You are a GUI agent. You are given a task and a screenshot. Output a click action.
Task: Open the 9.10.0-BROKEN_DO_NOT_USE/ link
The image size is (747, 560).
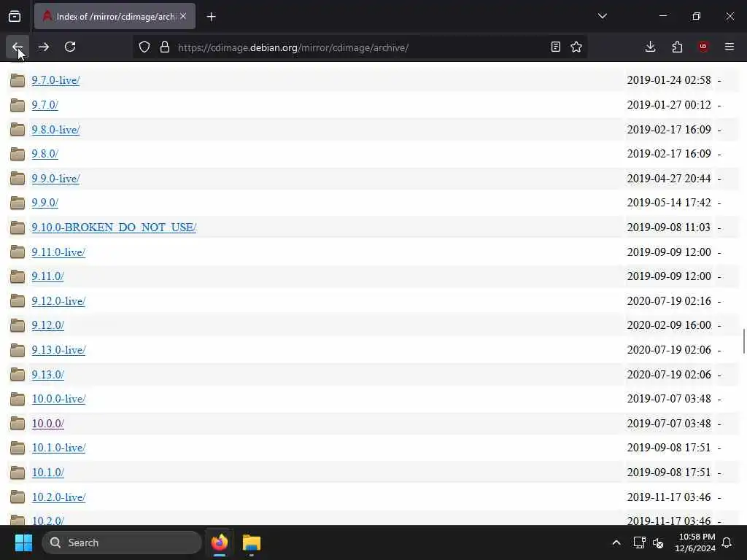coord(114,227)
